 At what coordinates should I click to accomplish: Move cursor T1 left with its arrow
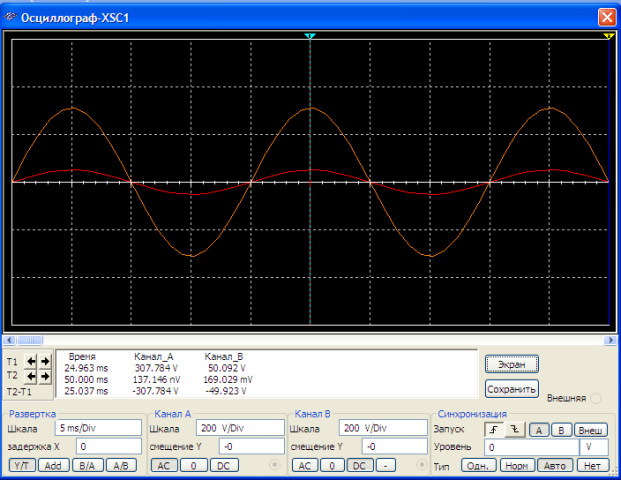(x=31, y=361)
